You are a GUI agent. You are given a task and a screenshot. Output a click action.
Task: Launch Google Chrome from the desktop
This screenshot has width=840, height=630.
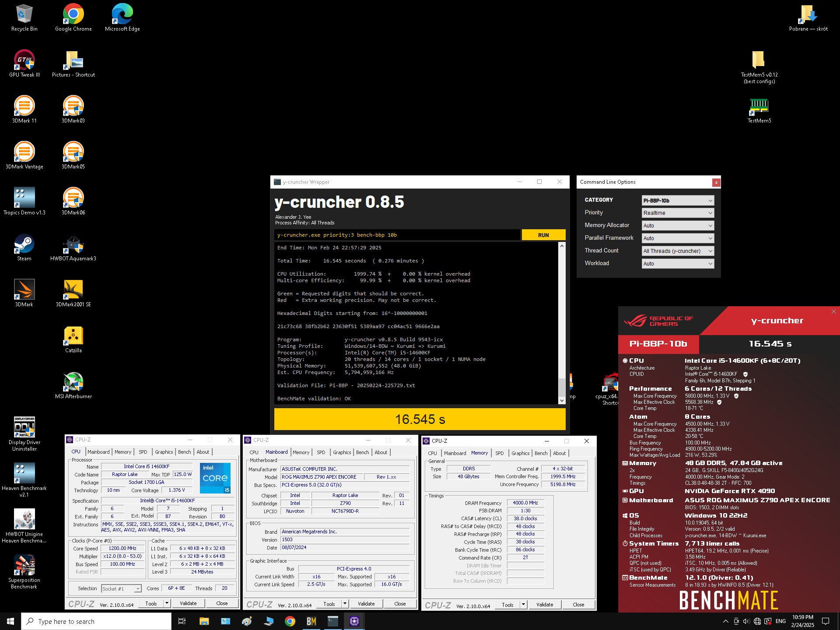coord(73,18)
